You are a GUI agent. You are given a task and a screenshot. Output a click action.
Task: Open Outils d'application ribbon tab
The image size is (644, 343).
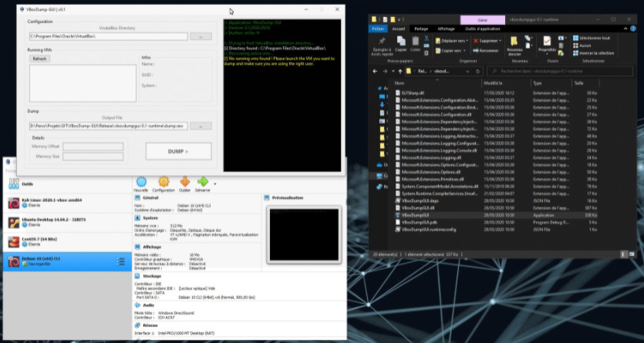(483, 29)
